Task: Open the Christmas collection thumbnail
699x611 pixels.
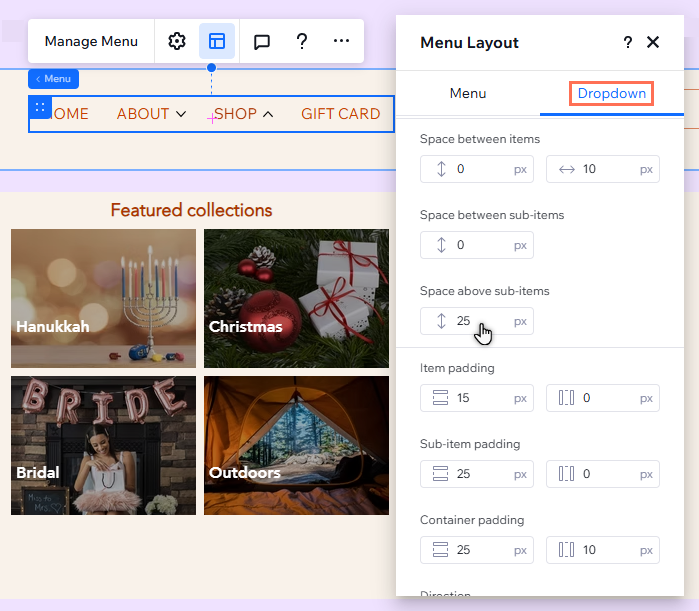Action: point(296,299)
